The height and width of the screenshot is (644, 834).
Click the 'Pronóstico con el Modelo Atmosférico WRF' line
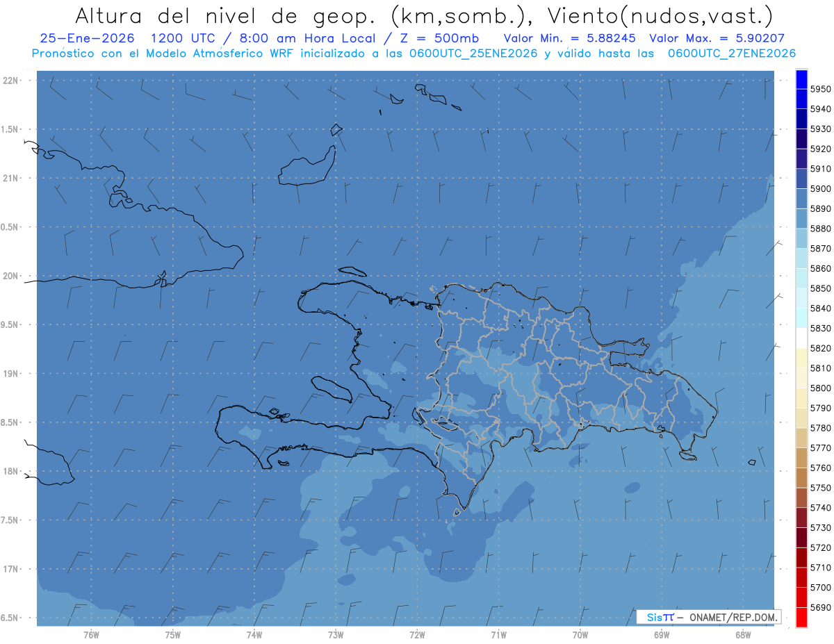[x=163, y=53]
